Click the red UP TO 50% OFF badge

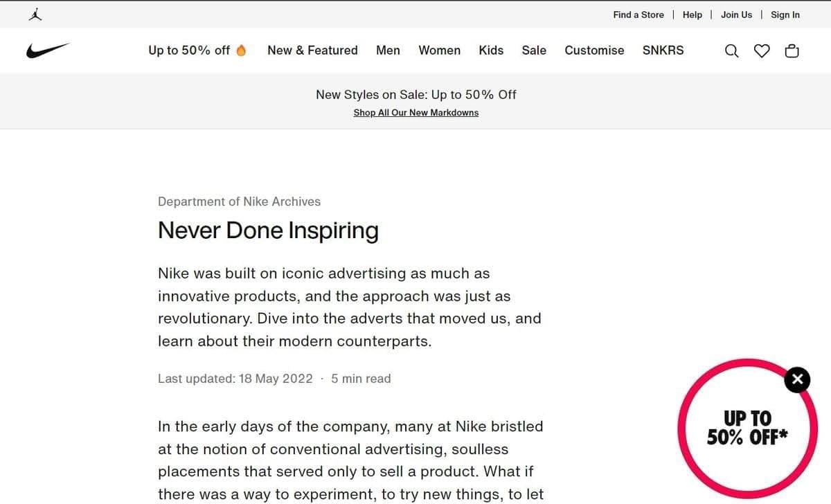click(x=747, y=428)
